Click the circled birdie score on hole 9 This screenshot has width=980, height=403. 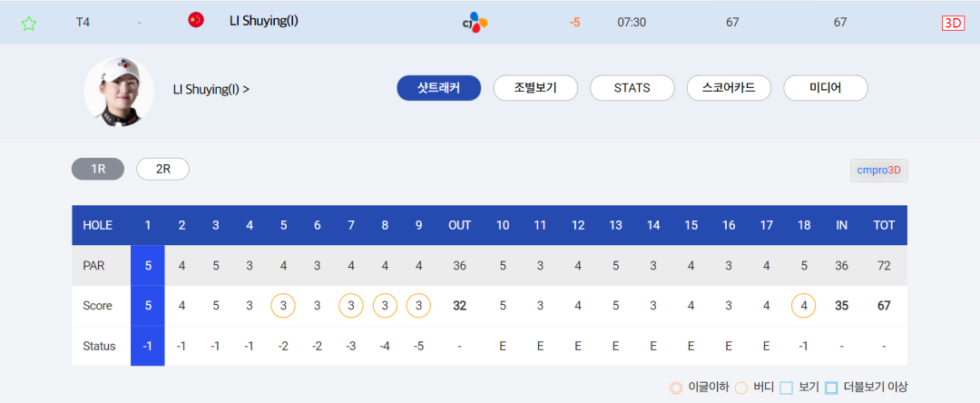click(x=418, y=306)
